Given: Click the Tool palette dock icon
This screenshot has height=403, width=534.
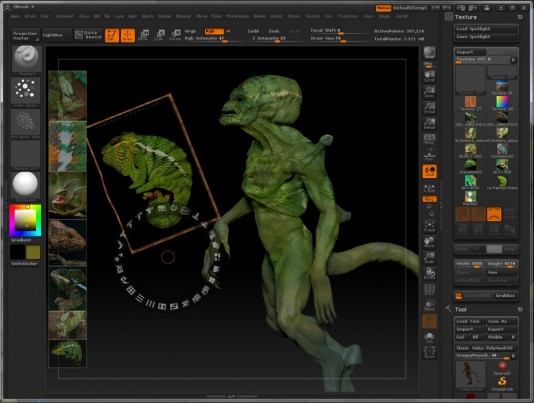Looking at the screenshot, I should tap(449, 309).
